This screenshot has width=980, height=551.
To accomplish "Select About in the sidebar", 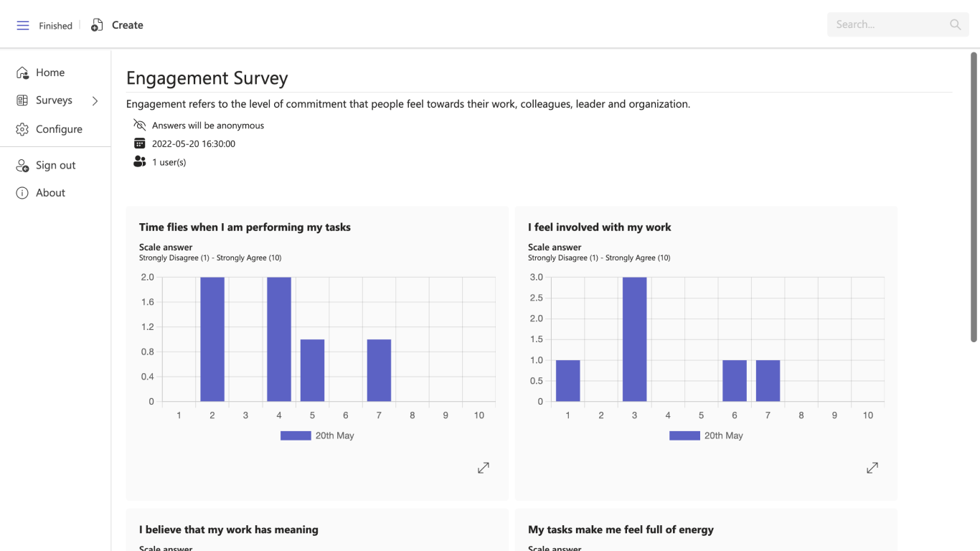I will click(x=50, y=193).
